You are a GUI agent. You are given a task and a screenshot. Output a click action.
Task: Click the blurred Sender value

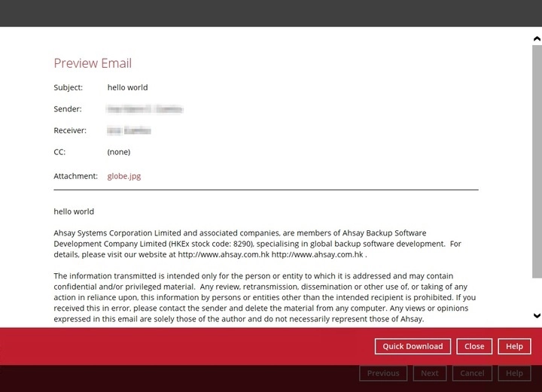(x=145, y=109)
